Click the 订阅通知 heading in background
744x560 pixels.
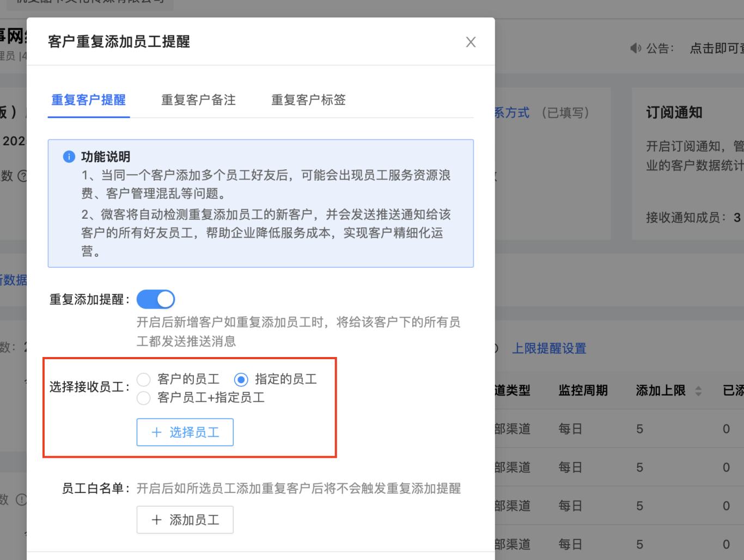tap(674, 113)
